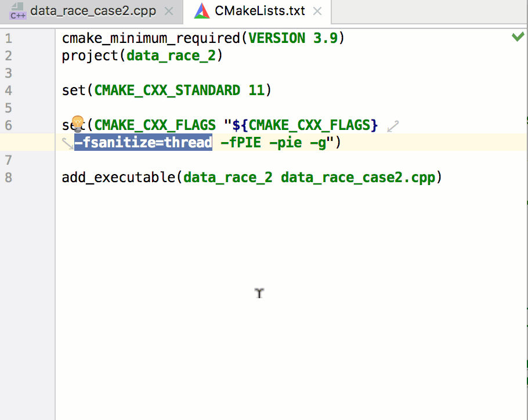528x420 pixels.
Task: Open the intention actions lightbulb on line 6
Action: click(x=77, y=123)
